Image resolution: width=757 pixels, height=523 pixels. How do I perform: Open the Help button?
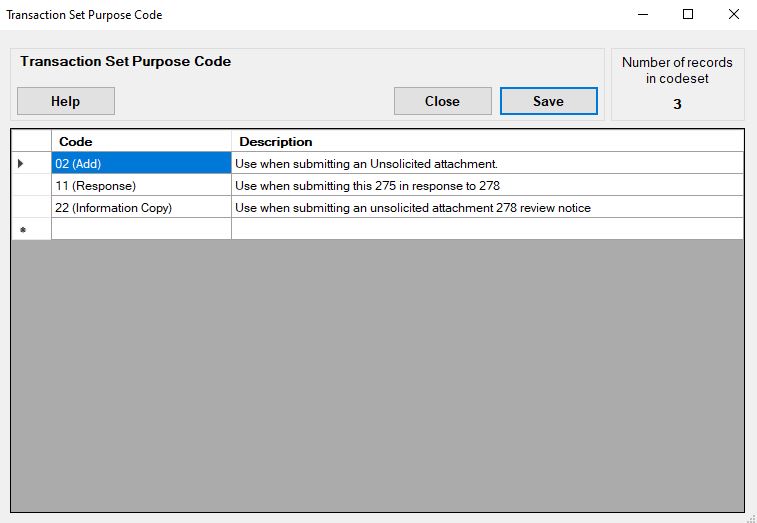pos(66,101)
